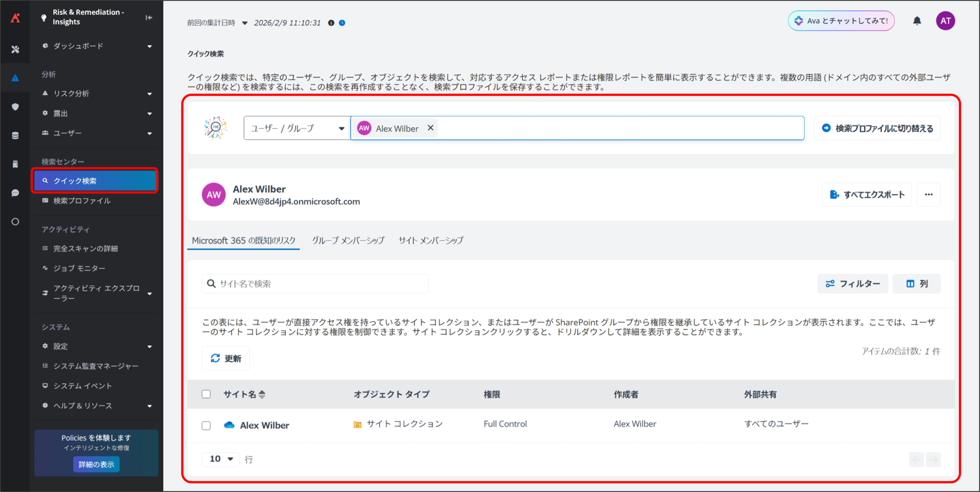Open the three-dot more options menu
The width and height of the screenshot is (980, 492).
tap(928, 195)
